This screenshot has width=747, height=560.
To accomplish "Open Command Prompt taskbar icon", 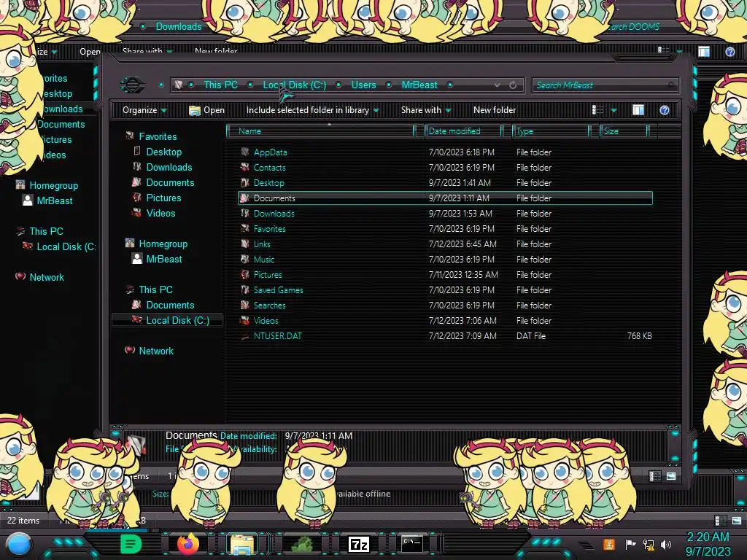I will click(x=412, y=544).
